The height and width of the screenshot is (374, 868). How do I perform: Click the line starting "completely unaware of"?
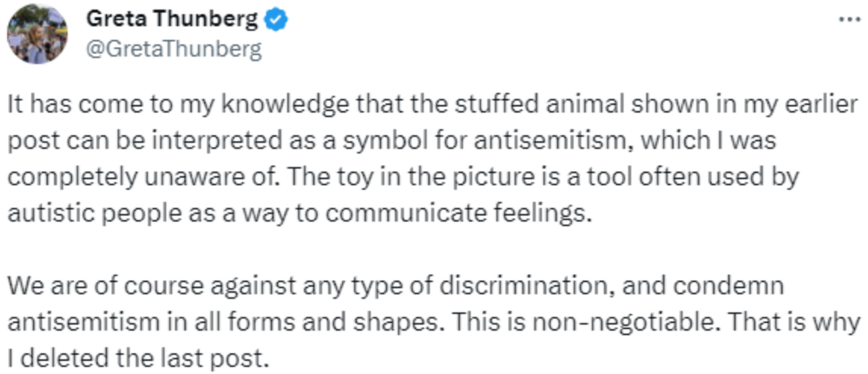(403, 178)
